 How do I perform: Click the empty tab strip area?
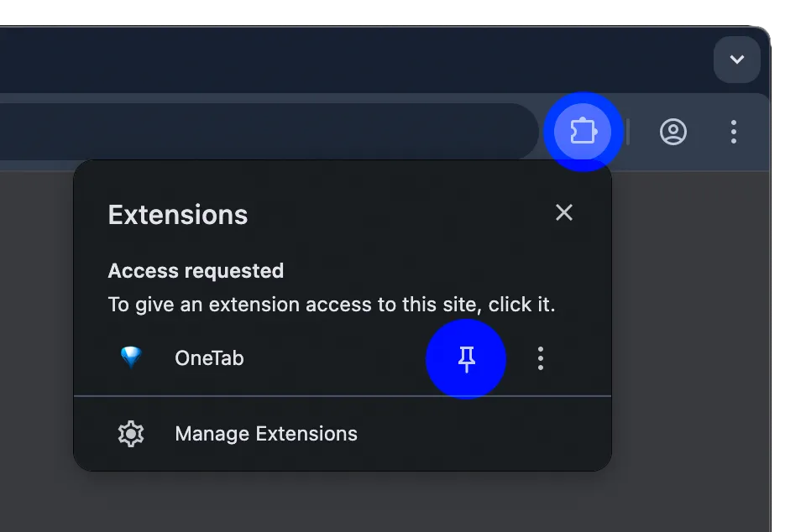pyautogui.click(x=336, y=60)
